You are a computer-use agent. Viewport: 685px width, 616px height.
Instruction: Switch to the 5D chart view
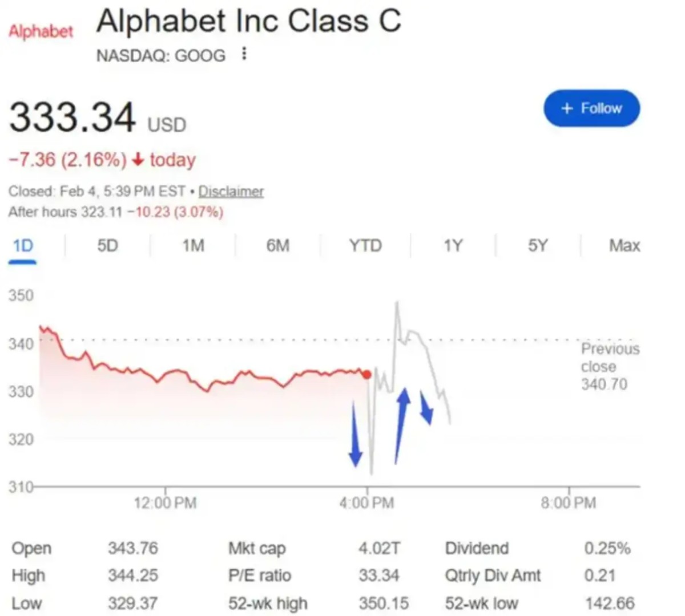(x=107, y=245)
